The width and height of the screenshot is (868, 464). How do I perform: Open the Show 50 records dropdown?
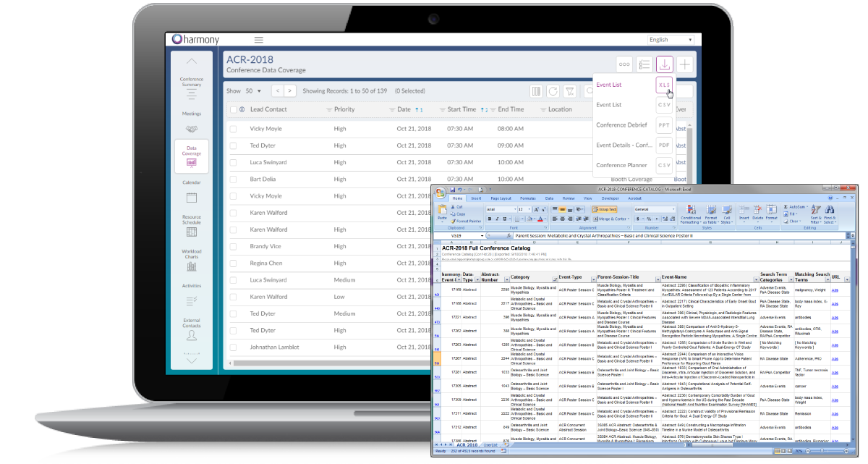pyautogui.click(x=254, y=91)
